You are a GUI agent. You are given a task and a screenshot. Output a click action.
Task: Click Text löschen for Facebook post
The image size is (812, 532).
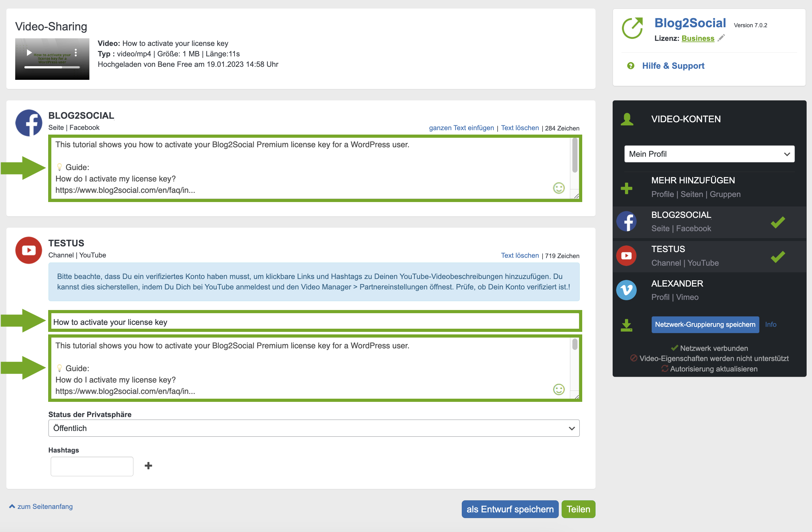pos(519,128)
